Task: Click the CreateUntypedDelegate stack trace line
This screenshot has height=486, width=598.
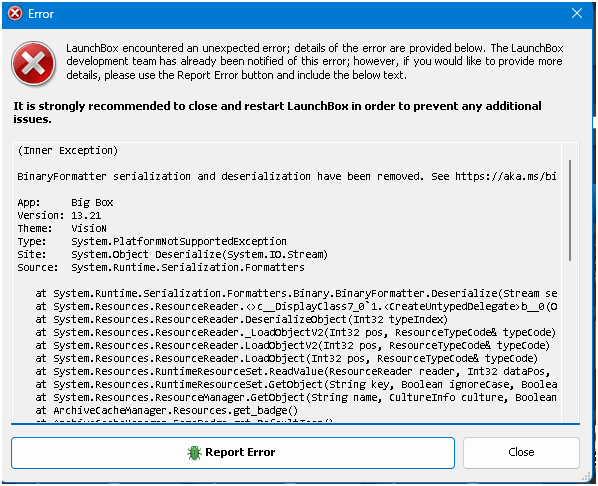Action: [296, 306]
